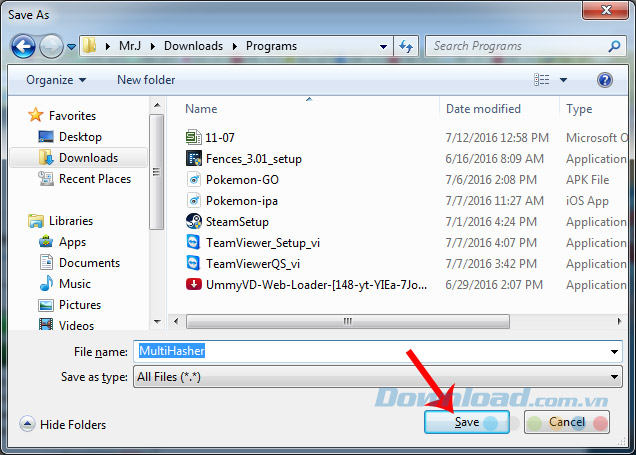
Task: Click the grayed Forward navigation arrow
Action: (x=51, y=47)
